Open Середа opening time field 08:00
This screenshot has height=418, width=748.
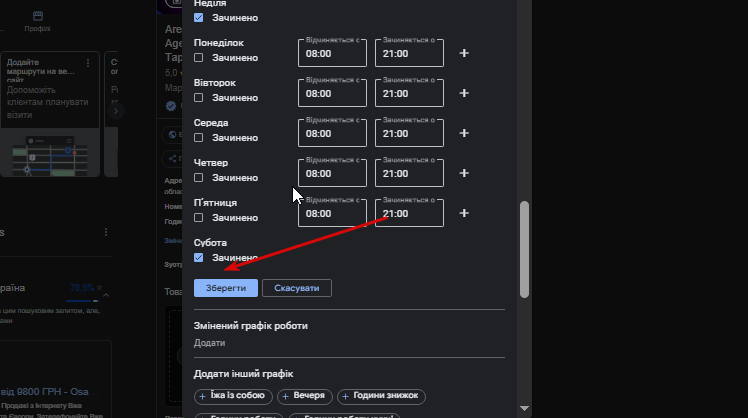click(332, 133)
